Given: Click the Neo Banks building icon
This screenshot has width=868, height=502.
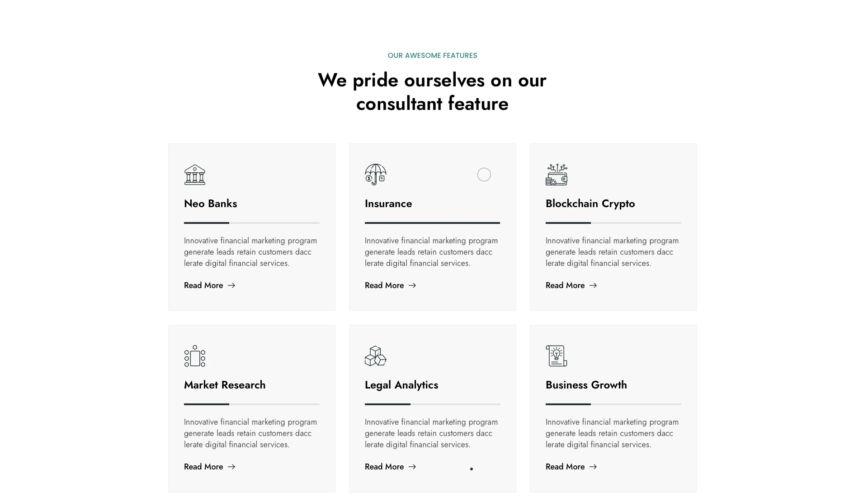Looking at the screenshot, I should [x=195, y=175].
